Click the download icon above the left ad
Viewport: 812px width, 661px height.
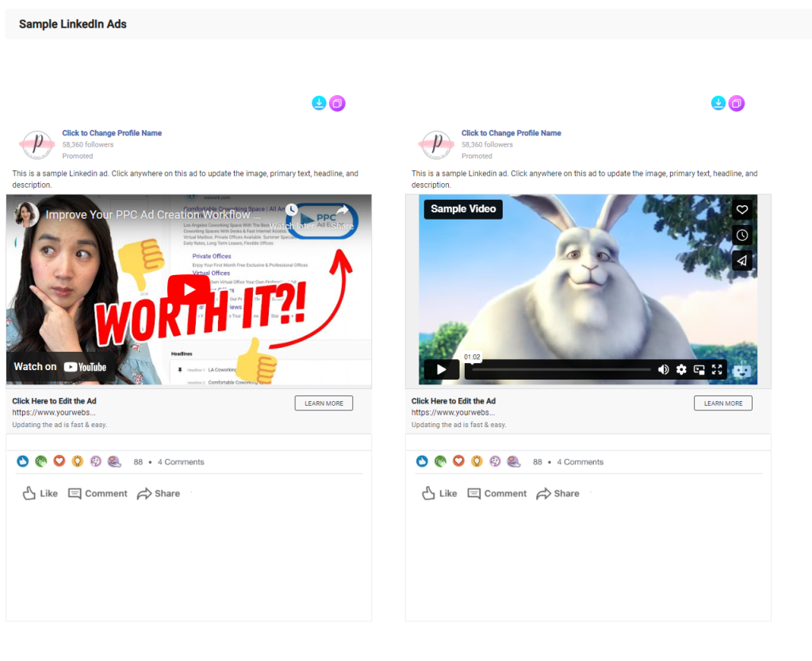[x=319, y=103]
